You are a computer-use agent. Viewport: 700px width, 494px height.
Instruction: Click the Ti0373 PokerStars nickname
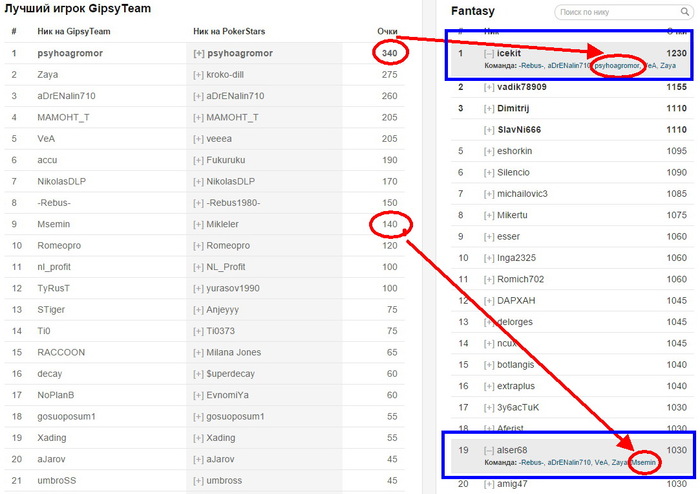220,331
